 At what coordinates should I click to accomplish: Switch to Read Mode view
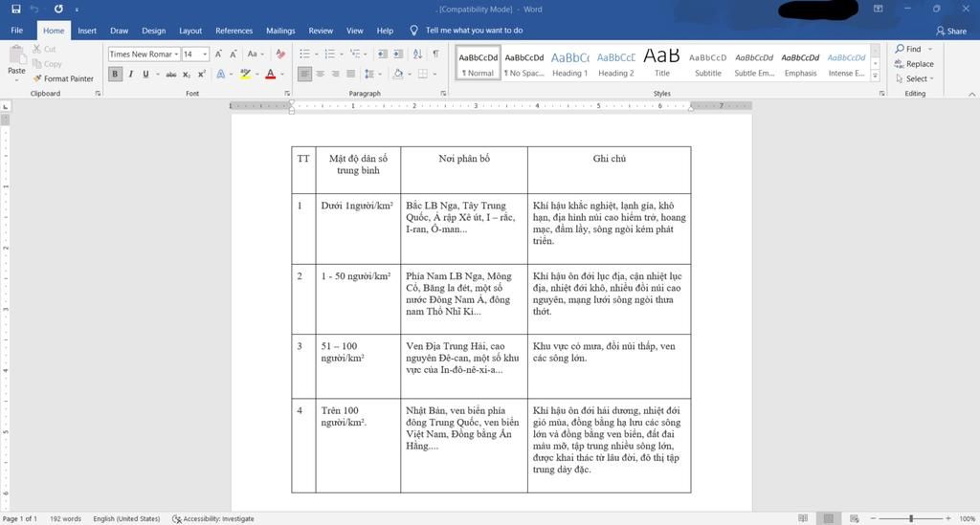pos(803,518)
